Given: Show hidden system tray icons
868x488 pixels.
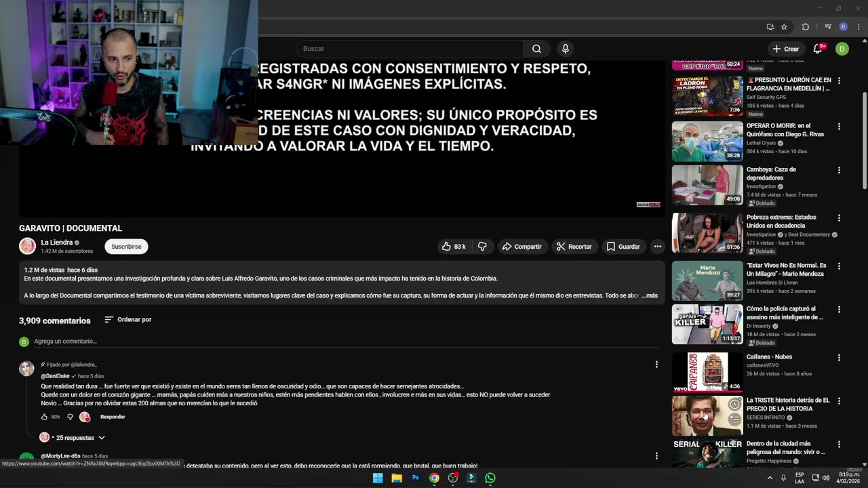Looking at the screenshot, I should pos(770,478).
